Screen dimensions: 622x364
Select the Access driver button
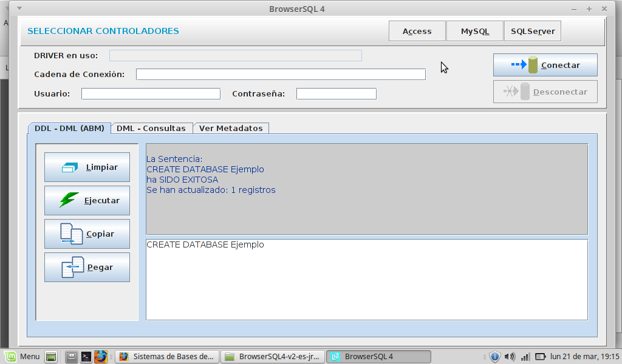coord(417,31)
